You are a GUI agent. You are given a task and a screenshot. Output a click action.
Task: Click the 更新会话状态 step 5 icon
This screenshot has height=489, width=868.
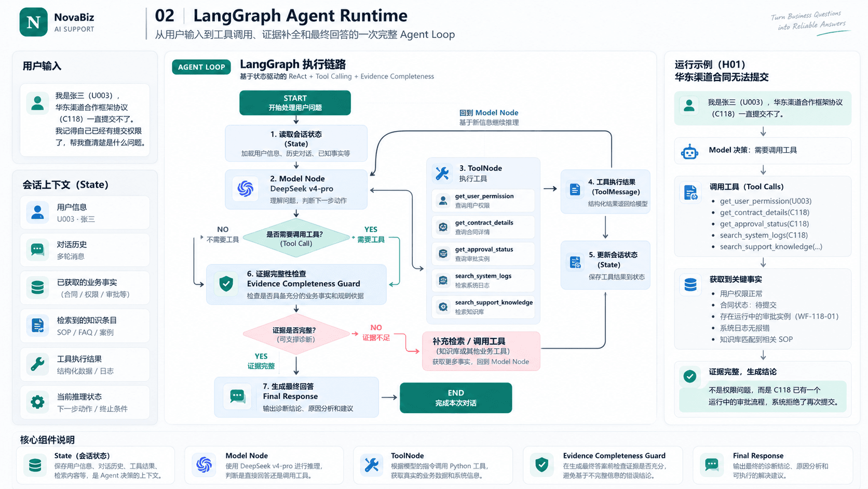click(x=576, y=262)
